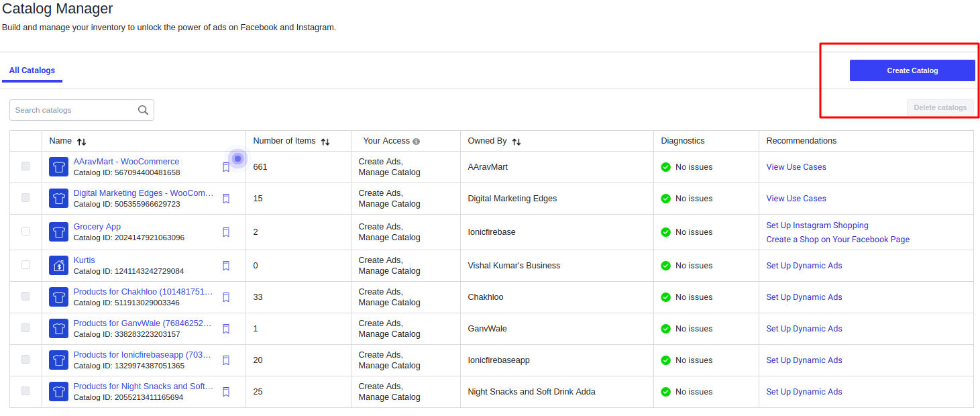Viewport: 980px width, 416px height.
Task: Click the Kurtis row green checkmark icon
Action: [x=665, y=266]
